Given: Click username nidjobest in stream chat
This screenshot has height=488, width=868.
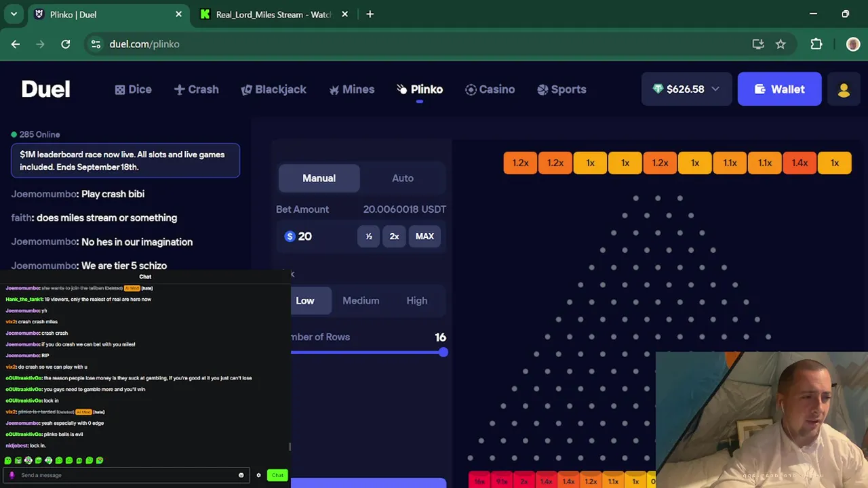Looking at the screenshot, I should 16,445.
